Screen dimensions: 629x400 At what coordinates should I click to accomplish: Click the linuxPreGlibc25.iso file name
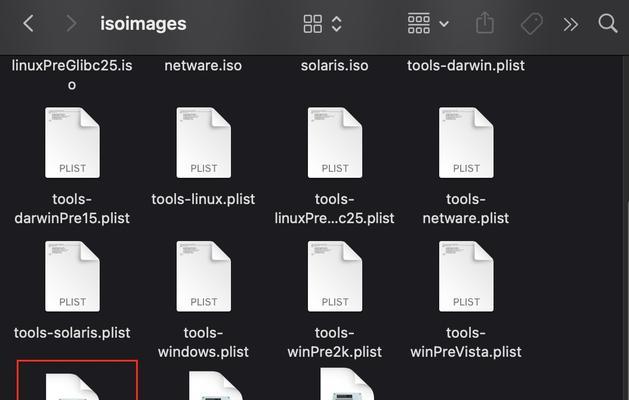click(72, 75)
